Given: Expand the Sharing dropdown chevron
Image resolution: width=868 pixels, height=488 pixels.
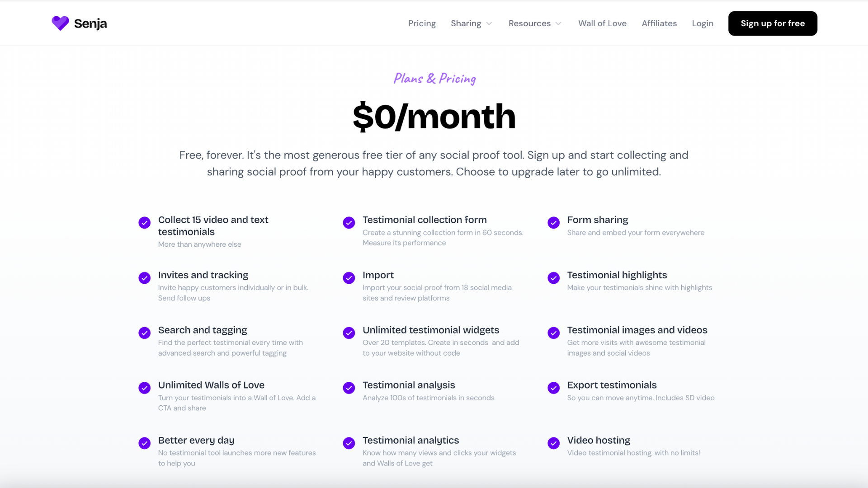Looking at the screenshot, I should [x=489, y=23].
